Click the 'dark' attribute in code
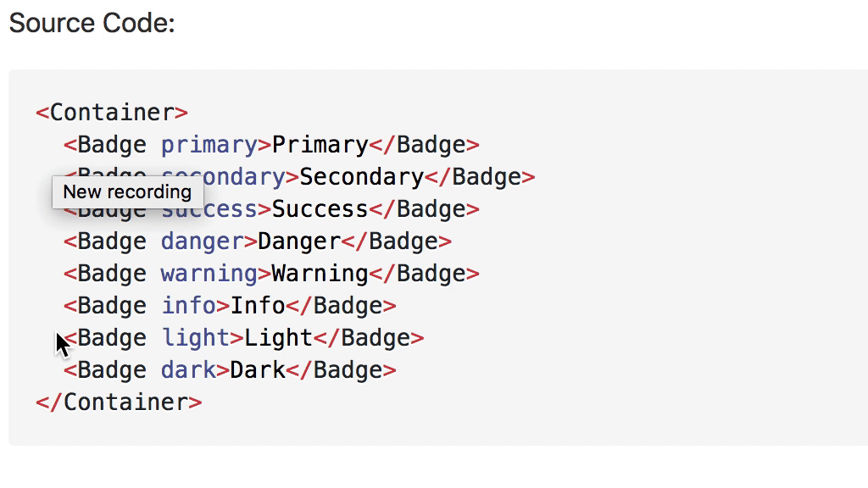The height and width of the screenshot is (488, 868). coord(189,370)
